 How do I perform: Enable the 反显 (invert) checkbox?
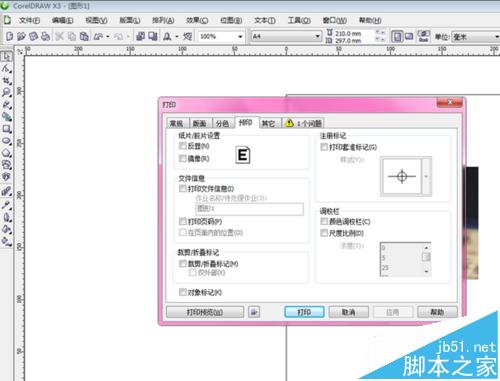[x=182, y=146]
